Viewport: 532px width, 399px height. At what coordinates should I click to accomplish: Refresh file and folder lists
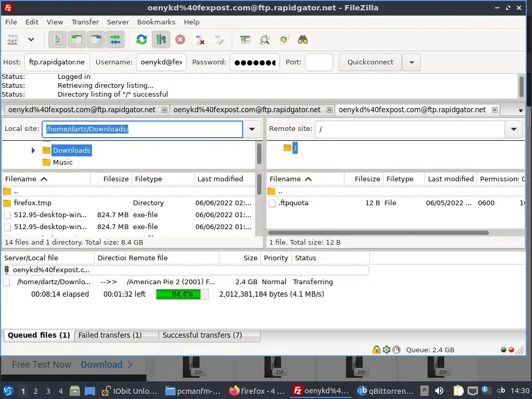[142, 39]
